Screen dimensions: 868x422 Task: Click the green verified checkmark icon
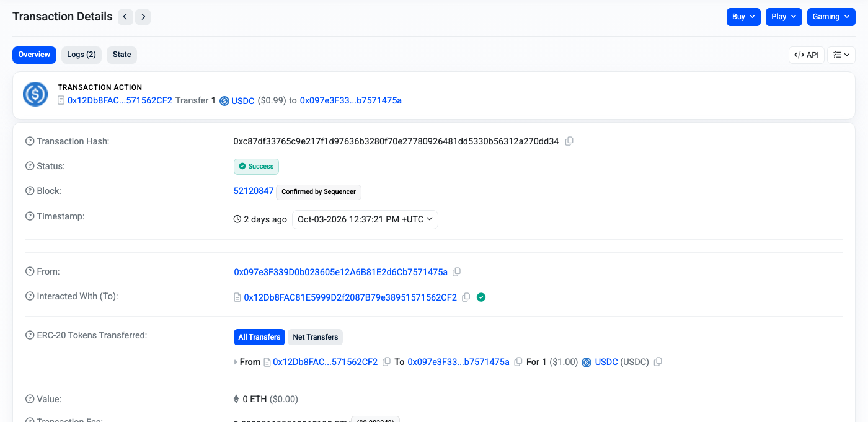(481, 297)
